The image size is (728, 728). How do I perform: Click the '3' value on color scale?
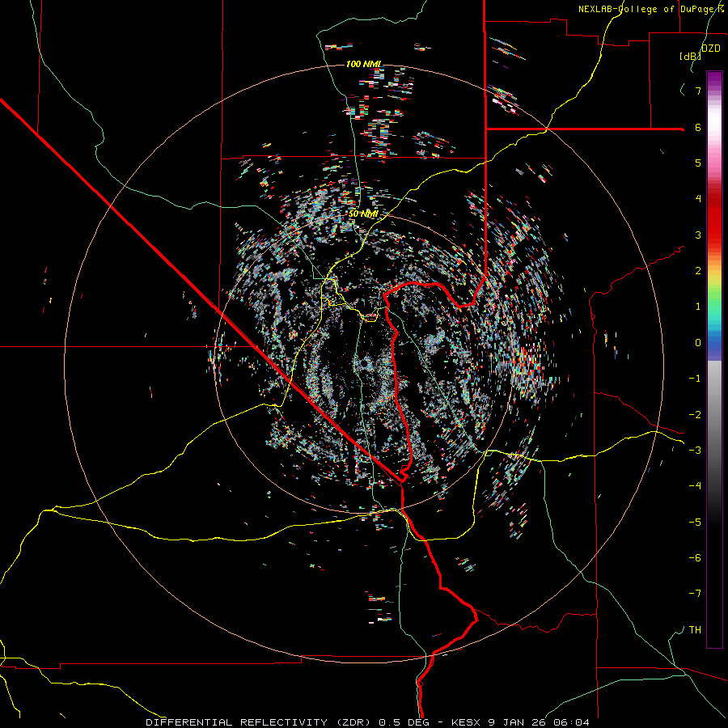click(x=698, y=235)
